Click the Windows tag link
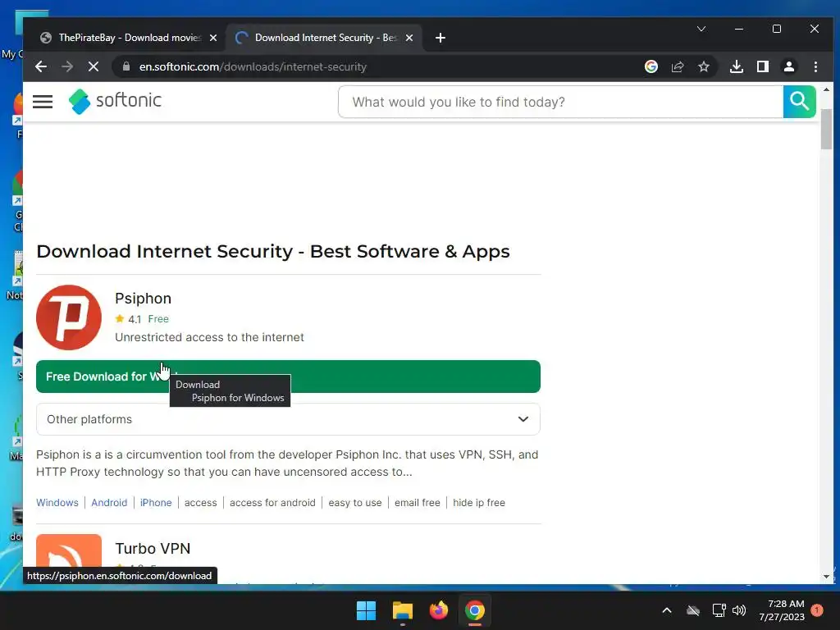This screenshot has height=630, width=840. click(x=57, y=503)
